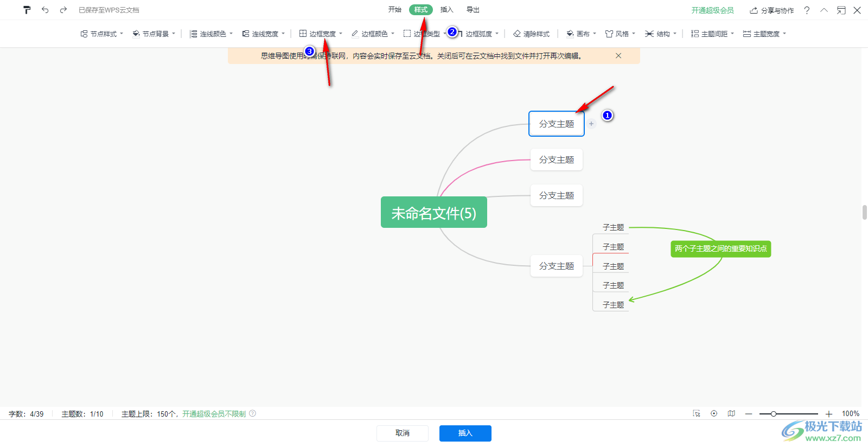Open the 连线颜色 line color dropdown

pyautogui.click(x=212, y=34)
